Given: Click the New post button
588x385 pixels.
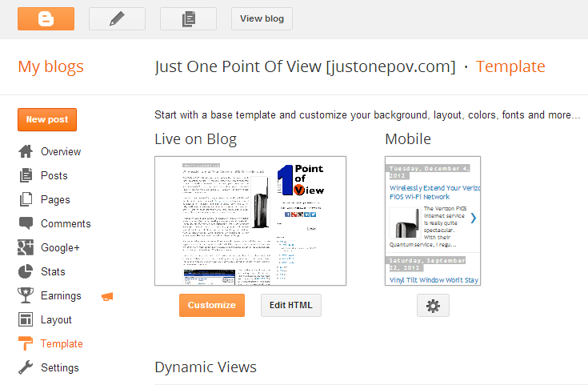Looking at the screenshot, I should tap(47, 120).
